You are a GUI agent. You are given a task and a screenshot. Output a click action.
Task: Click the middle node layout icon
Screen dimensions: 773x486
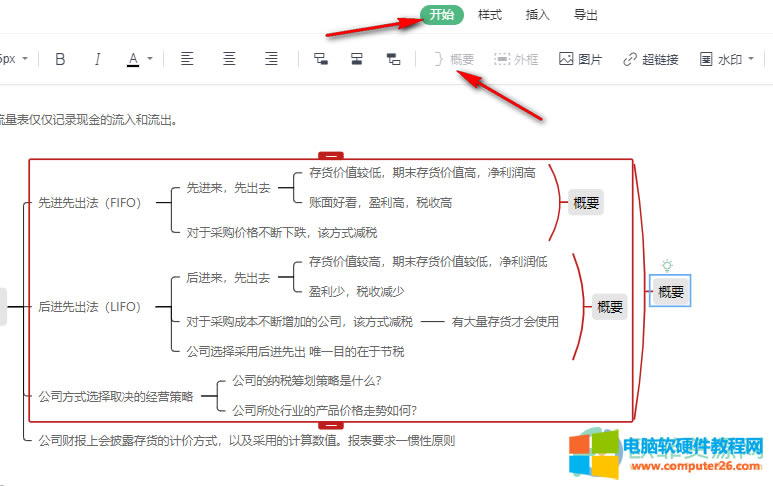coord(356,59)
